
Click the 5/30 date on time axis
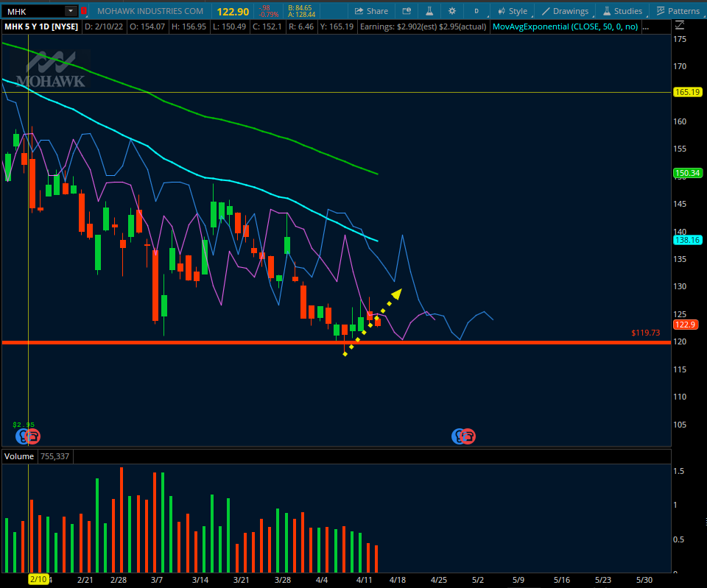click(x=644, y=580)
